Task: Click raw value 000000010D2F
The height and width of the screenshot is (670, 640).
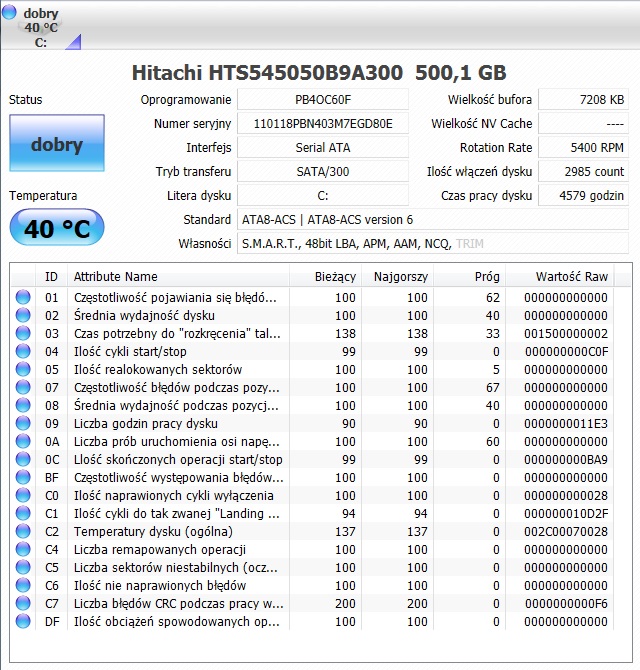Action: [x=566, y=514]
